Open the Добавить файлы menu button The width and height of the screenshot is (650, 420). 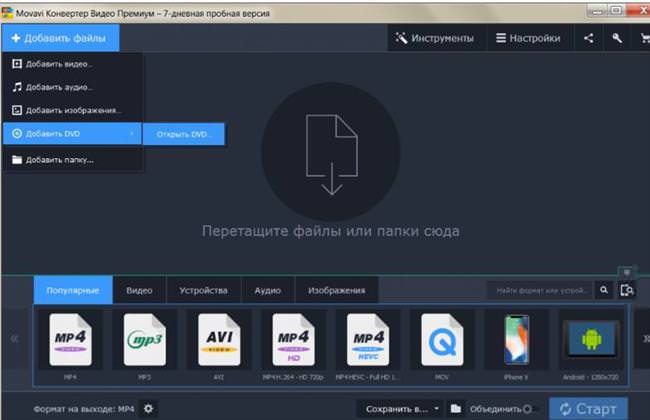pos(61,38)
